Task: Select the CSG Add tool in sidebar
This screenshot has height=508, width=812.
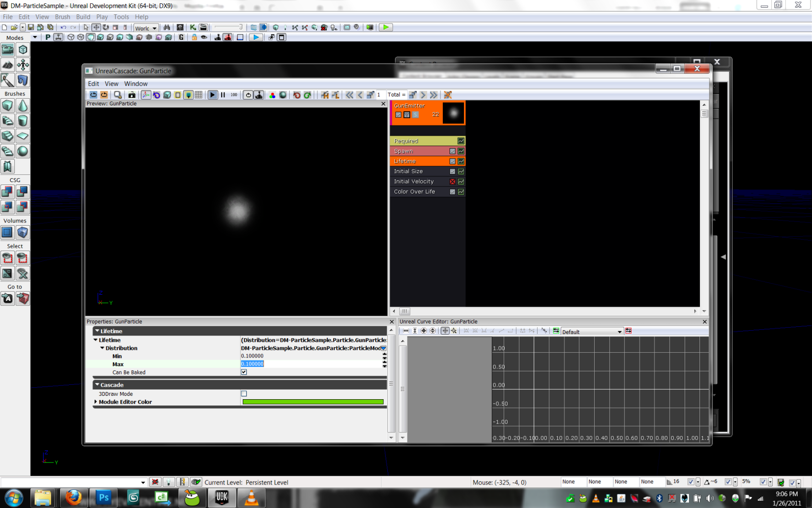Action: pos(7,192)
